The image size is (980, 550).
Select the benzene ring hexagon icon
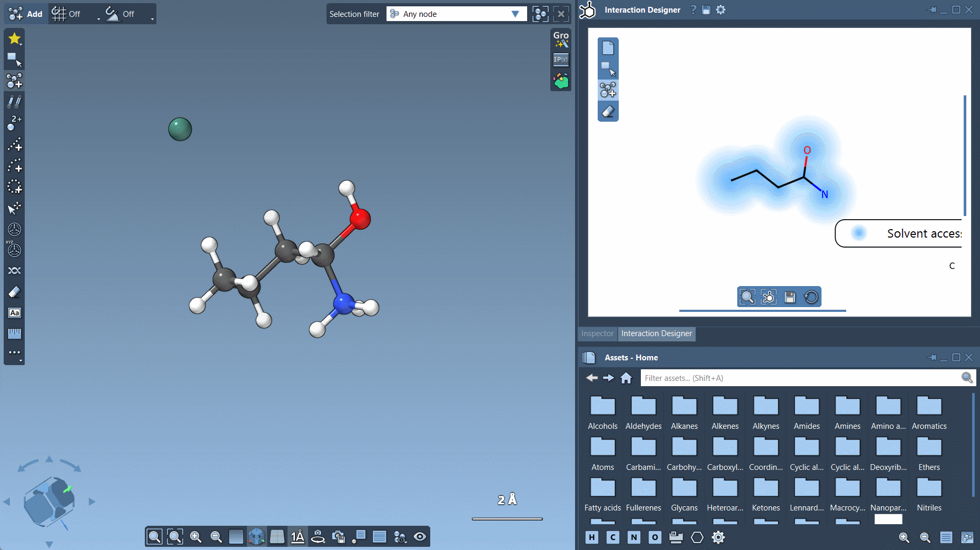click(697, 537)
